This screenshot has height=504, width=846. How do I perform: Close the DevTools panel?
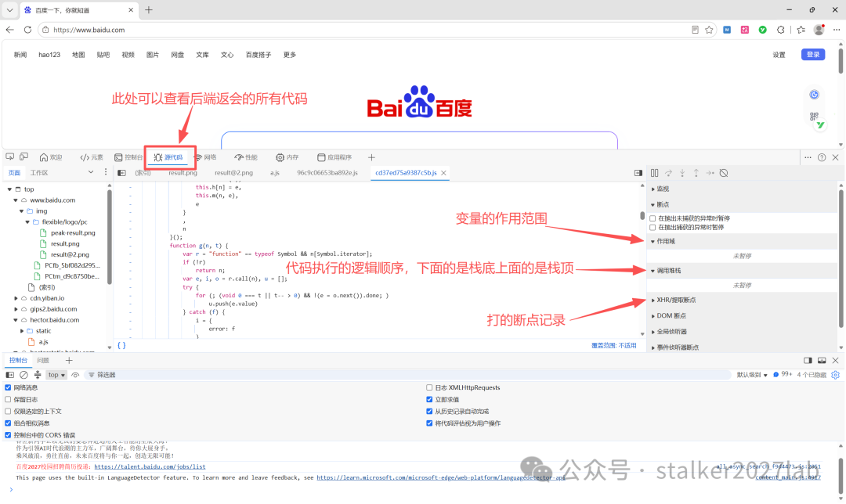(835, 157)
